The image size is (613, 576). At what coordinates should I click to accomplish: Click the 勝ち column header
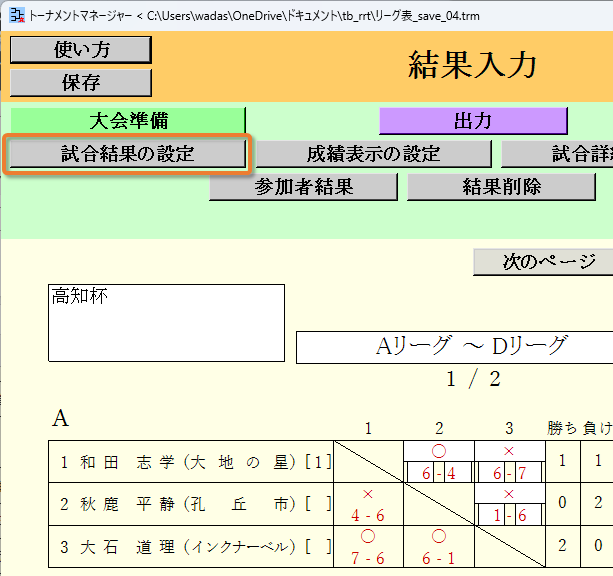tap(562, 428)
